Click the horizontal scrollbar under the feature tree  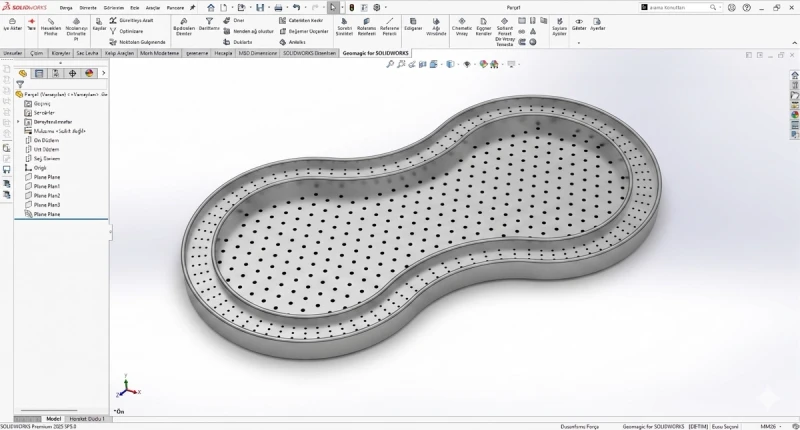click(x=49, y=410)
